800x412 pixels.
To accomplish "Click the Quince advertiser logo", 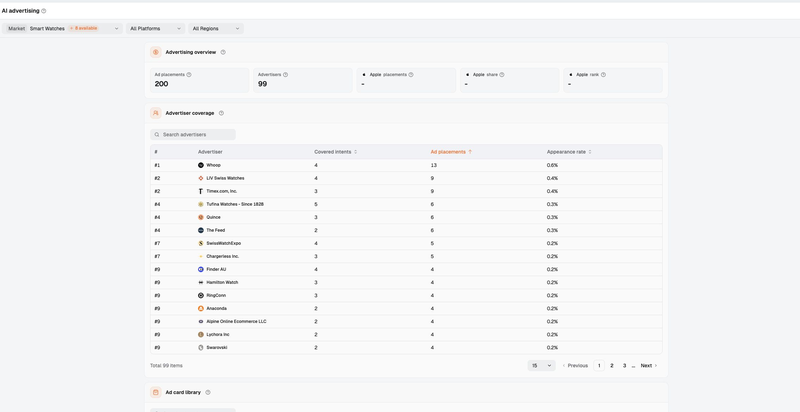I will point(201,217).
